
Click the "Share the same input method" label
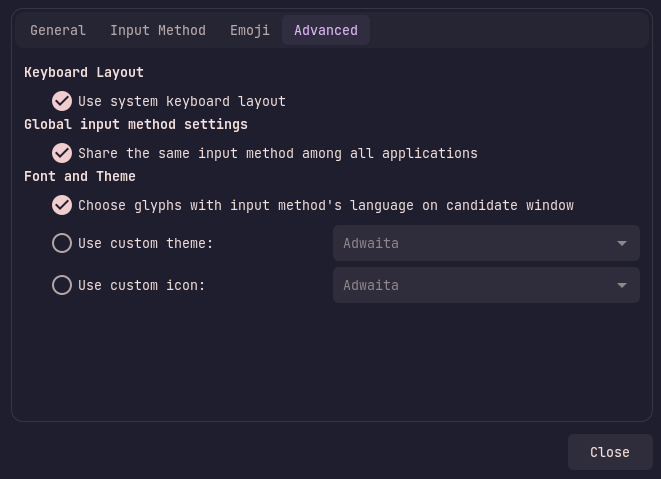point(278,153)
